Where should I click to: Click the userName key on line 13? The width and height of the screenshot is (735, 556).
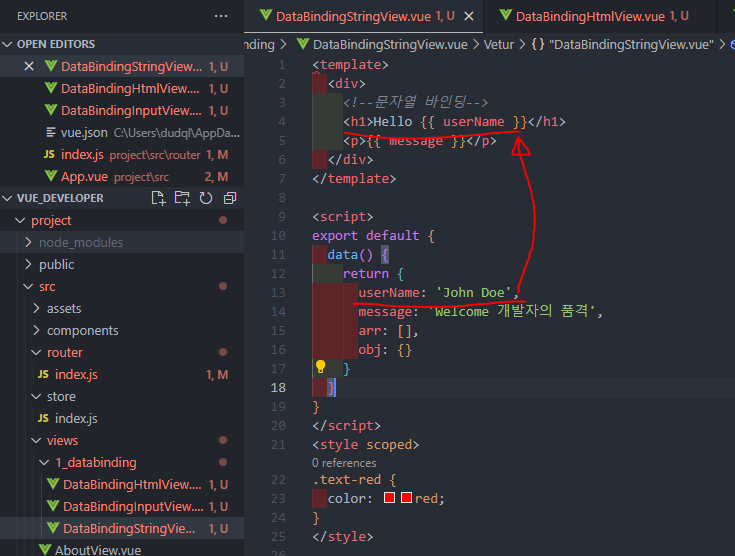[x=389, y=293]
